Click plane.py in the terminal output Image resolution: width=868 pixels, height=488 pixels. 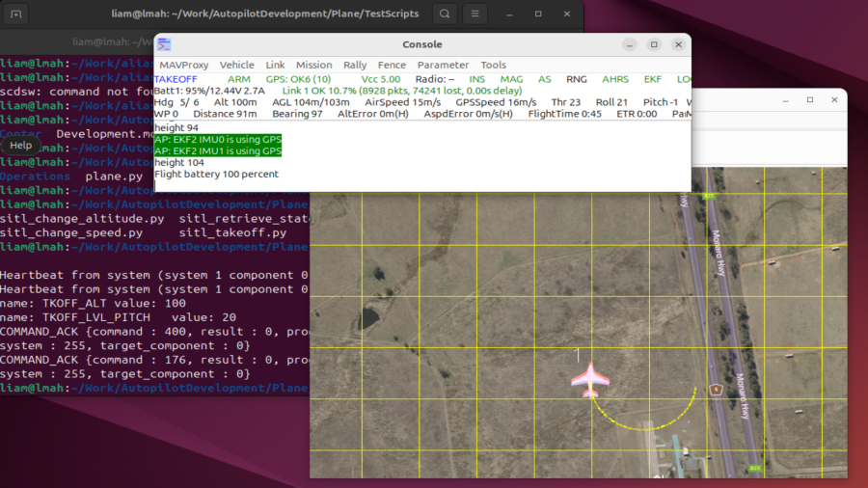114,176
